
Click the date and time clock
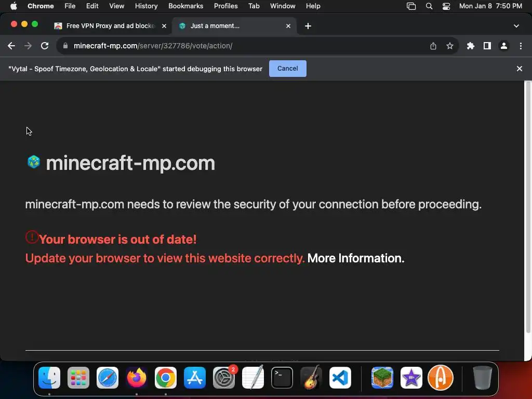coord(490,6)
